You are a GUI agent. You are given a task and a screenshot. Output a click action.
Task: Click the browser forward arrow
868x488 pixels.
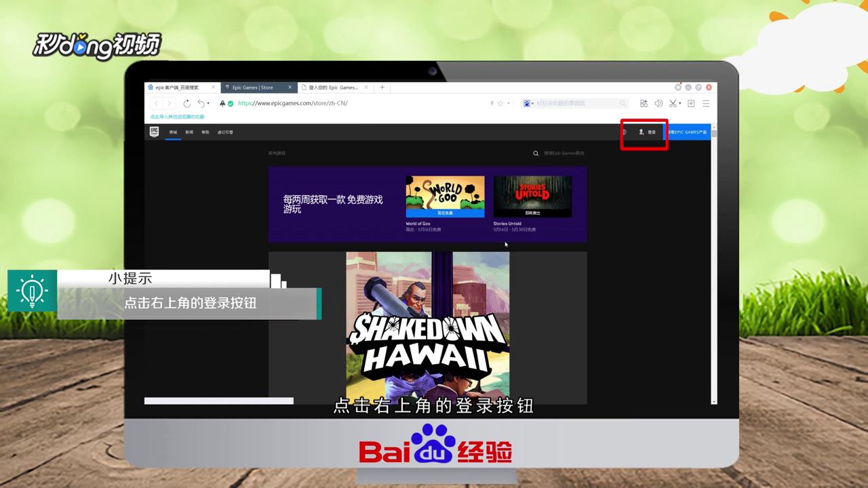pos(169,104)
